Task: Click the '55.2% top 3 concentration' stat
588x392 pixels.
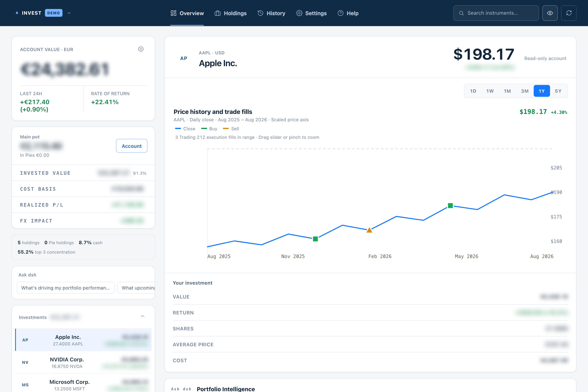Action: [x=47, y=252]
